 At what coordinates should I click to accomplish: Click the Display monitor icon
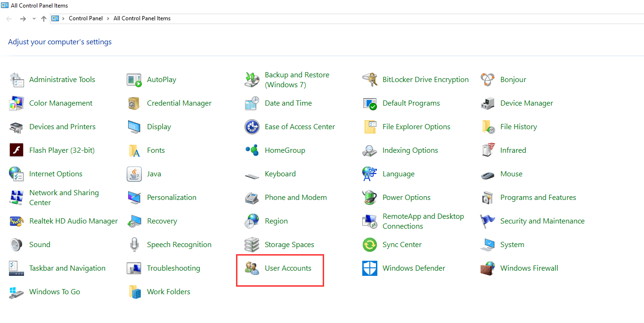tap(134, 127)
